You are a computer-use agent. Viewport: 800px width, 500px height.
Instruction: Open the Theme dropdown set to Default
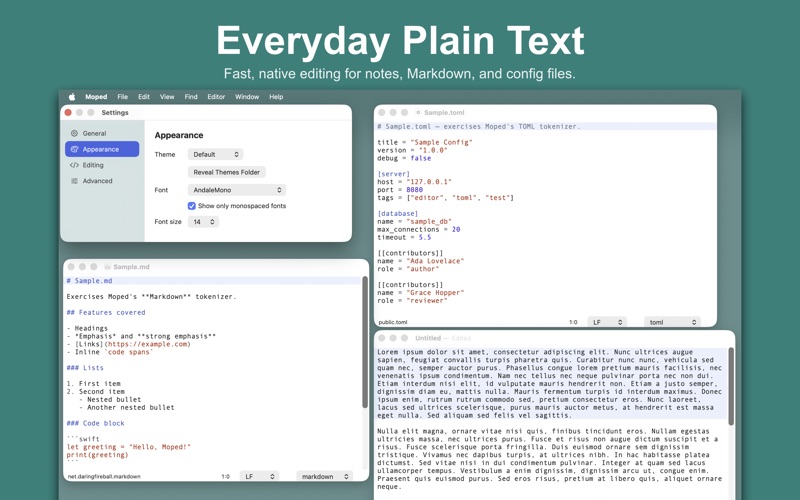[215, 154]
